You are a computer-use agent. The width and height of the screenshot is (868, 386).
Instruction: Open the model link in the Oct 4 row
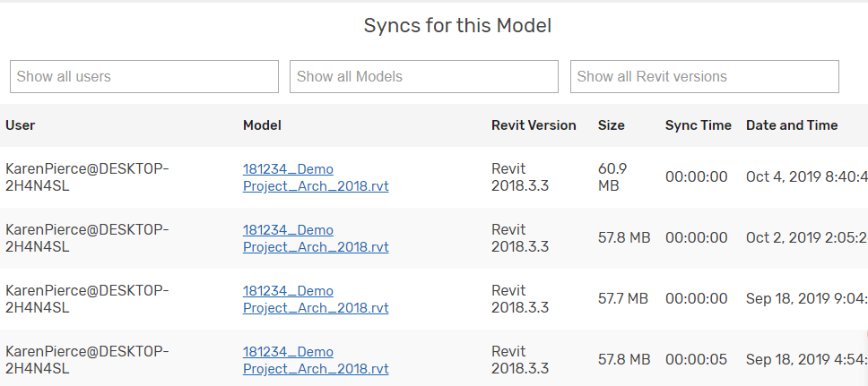(x=316, y=177)
